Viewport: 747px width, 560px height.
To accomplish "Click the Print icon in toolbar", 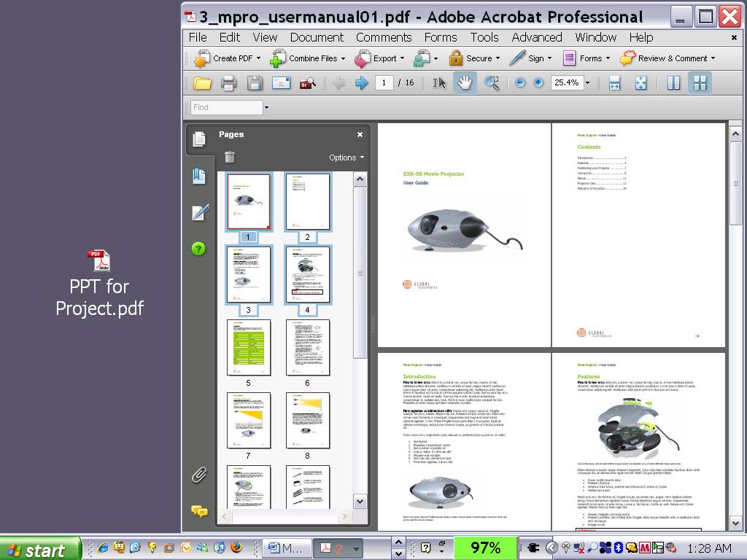I will (x=228, y=83).
